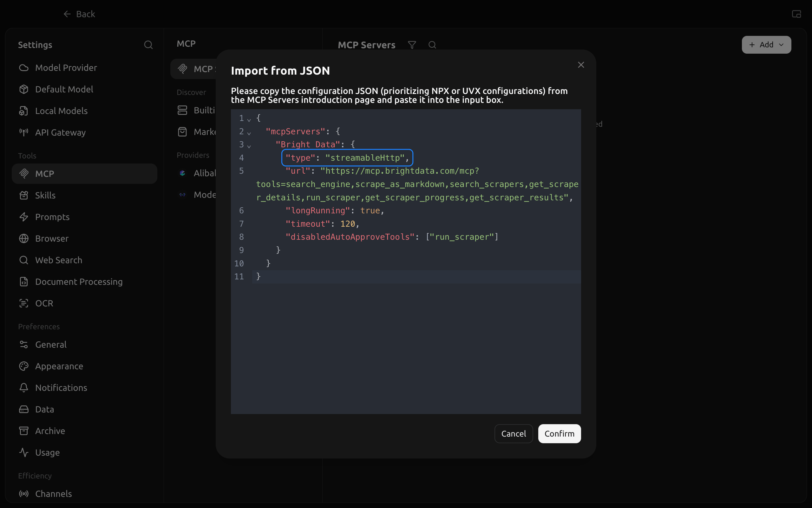Open Document Processing settings
The width and height of the screenshot is (812, 508).
click(85, 282)
